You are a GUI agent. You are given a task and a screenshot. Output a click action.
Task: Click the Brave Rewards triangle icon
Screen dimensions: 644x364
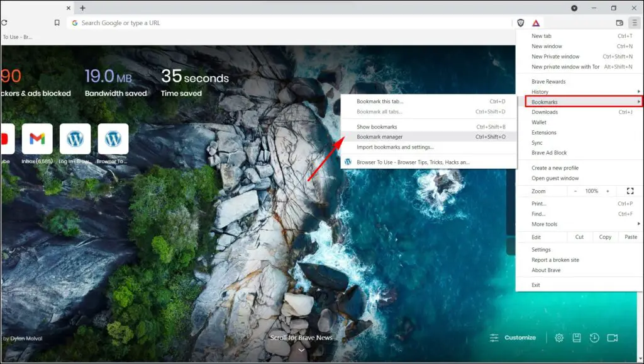tap(536, 23)
